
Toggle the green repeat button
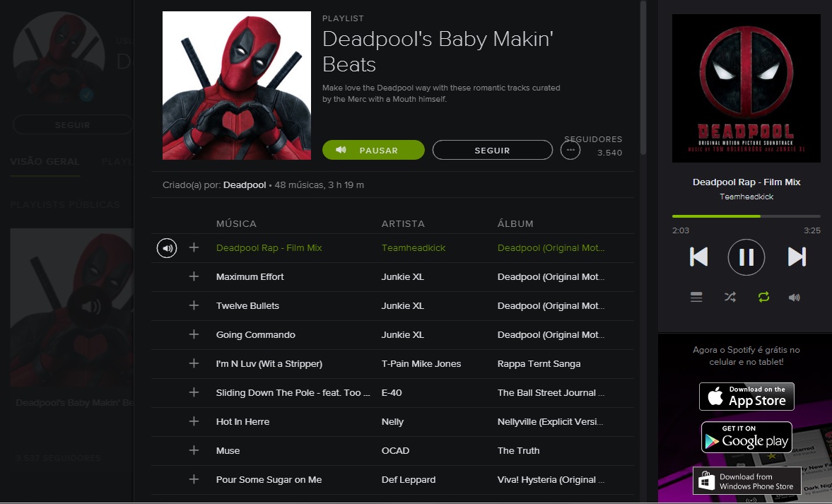point(763,297)
